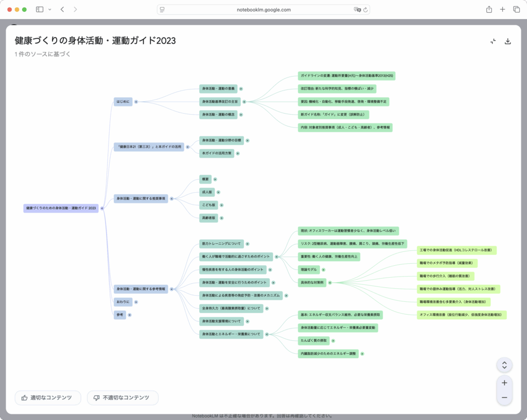Zoom out with the minus button
Image resolution: width=527 pixels, height=420 pixels.
coord(504,397)
